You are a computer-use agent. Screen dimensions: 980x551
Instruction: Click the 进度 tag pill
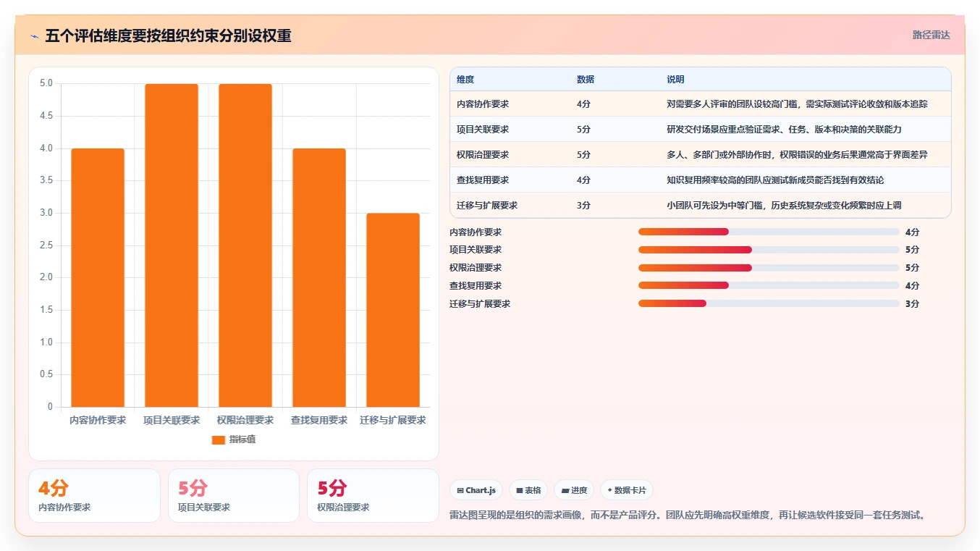(574, 490)
